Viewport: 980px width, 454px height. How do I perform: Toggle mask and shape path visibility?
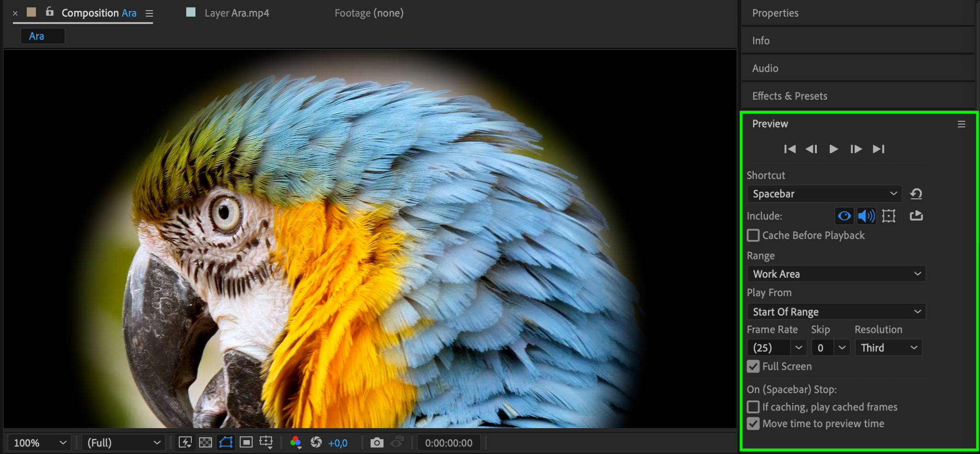click(226, 443)
